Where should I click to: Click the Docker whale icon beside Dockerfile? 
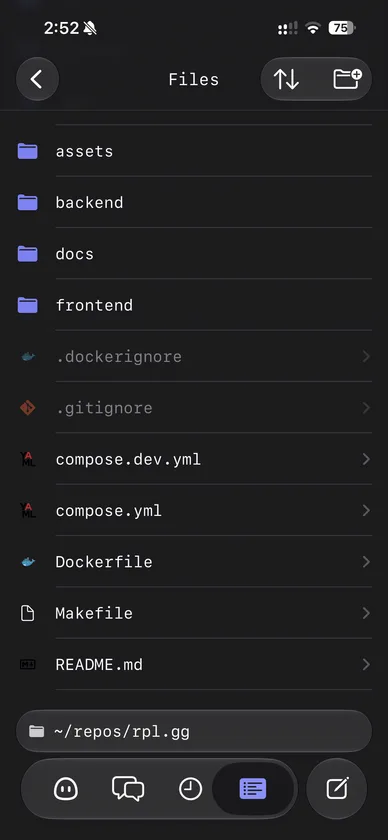click(28, 562)
